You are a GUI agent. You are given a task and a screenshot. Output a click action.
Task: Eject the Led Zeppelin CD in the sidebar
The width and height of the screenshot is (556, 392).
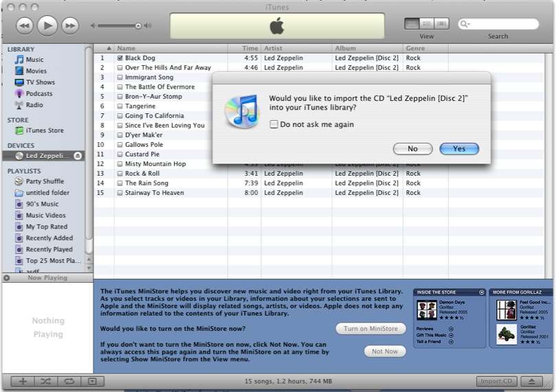click(x=78, y=156)
